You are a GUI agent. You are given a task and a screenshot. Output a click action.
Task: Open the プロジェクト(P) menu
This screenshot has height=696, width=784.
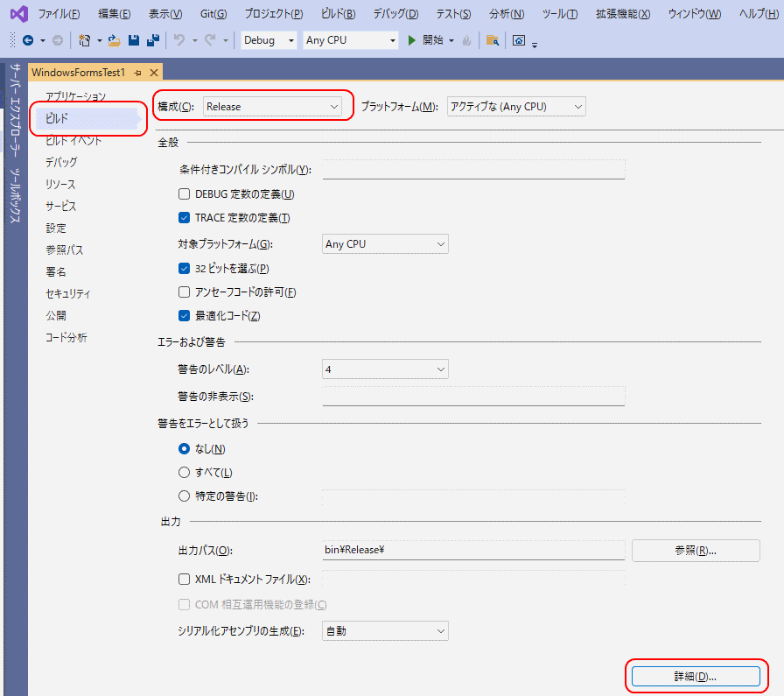[x=274, y=14]
